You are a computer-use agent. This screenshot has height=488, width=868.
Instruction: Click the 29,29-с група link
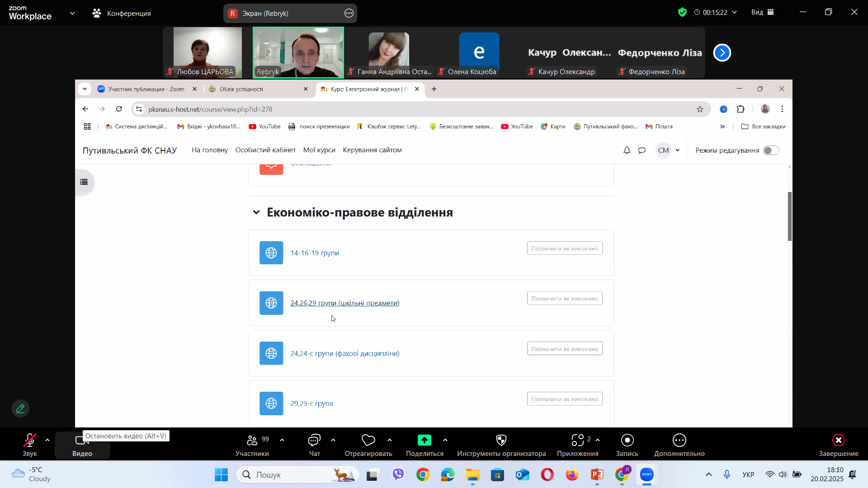click(x=311, y=404)
